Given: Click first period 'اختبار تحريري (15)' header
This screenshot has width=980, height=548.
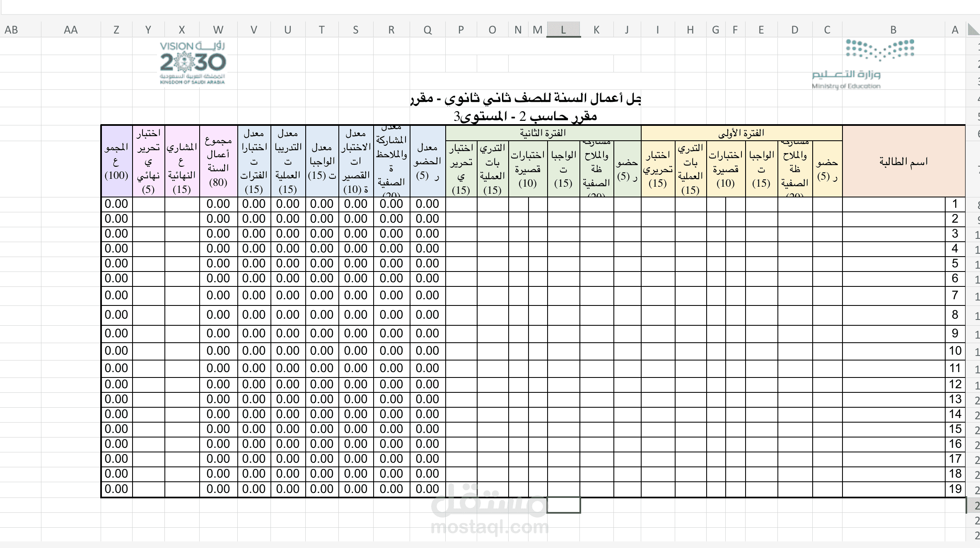Looking at the screenshot, I should 658,168.
